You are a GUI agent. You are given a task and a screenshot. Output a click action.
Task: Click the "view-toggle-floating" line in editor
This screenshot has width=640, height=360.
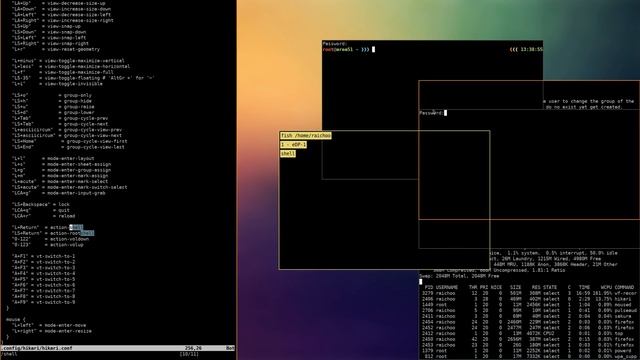click(x=83, y=78)
